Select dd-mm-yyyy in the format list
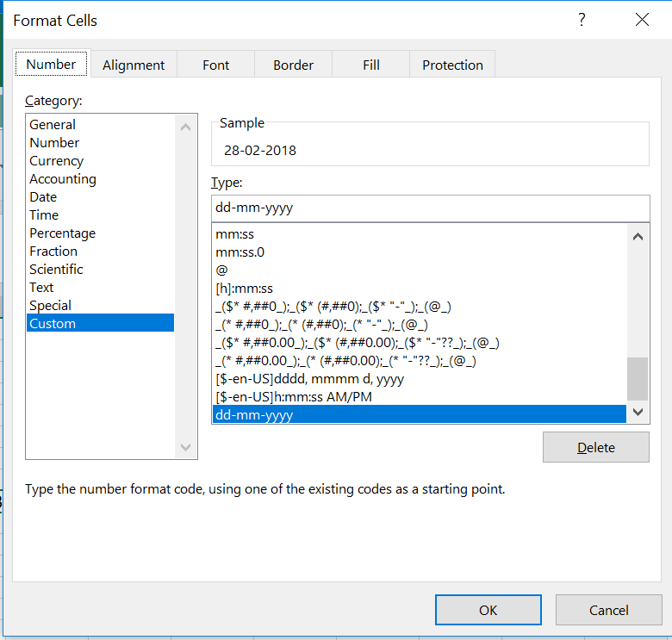Screen dimensions: 672x640 tap(420, 414)
